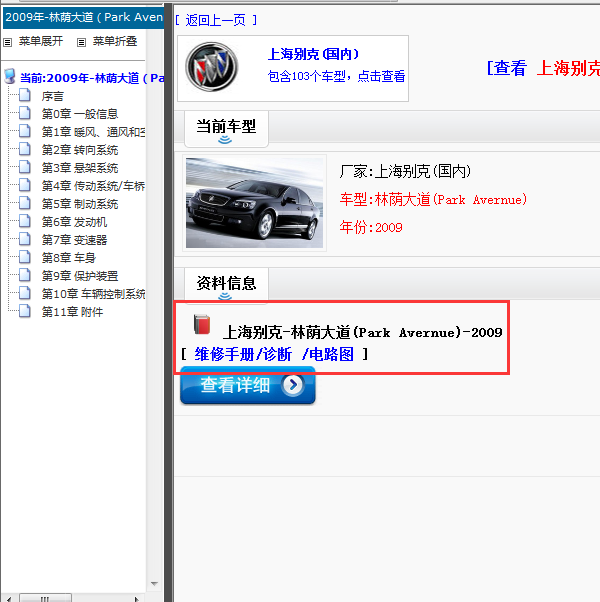This screenshot has height=602, width=600.
Task: Open 第6章 发动机 chapter
Action: pos(74,222)
